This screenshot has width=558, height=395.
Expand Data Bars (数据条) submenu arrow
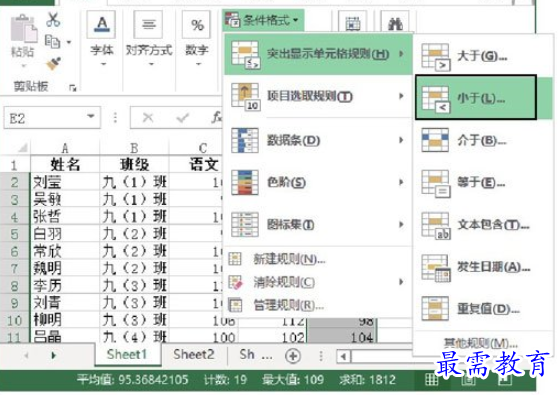pyautogui.click(x=401, y=140)
